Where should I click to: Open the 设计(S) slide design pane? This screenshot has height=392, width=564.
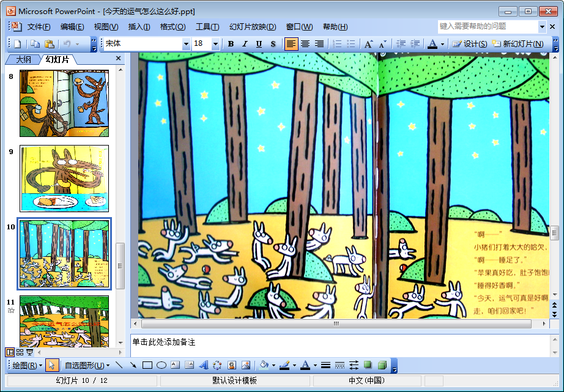click(470, 44)
